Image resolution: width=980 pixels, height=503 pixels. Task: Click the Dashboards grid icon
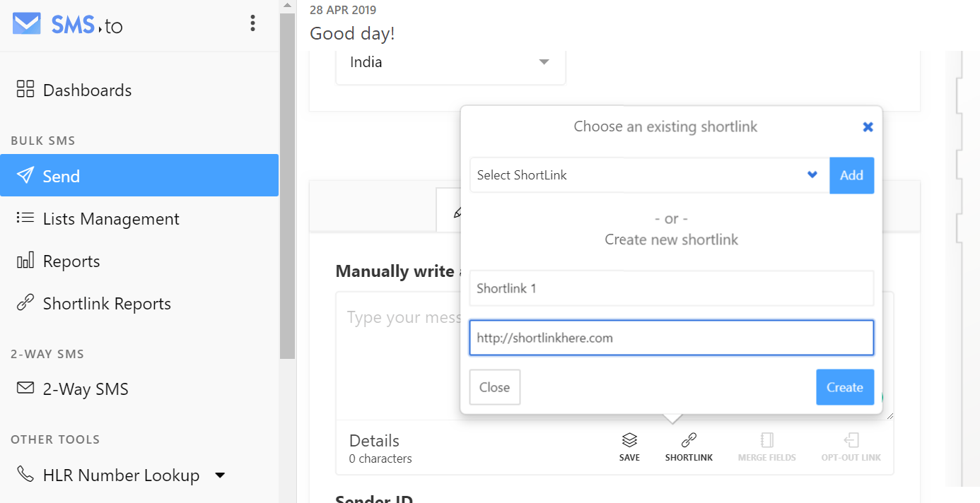(25, 89)
